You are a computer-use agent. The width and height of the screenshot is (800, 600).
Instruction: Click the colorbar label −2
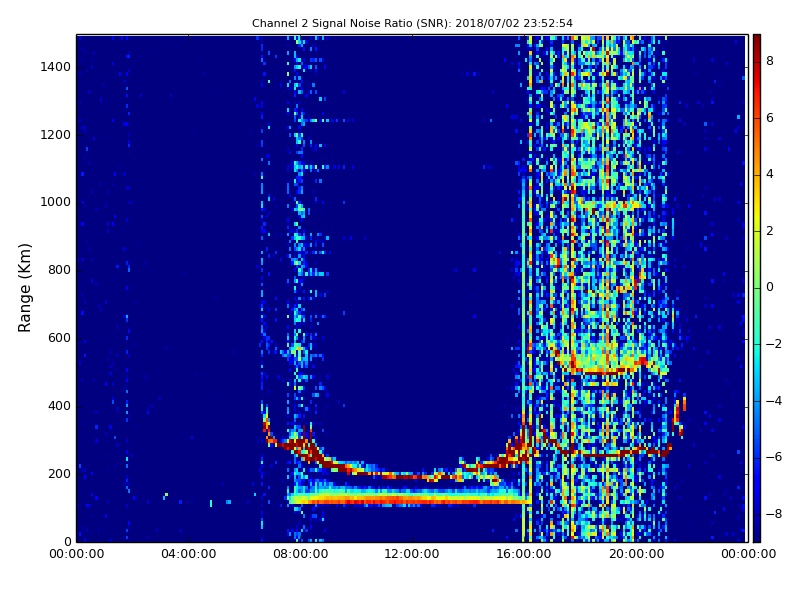(x=774, y=344)
